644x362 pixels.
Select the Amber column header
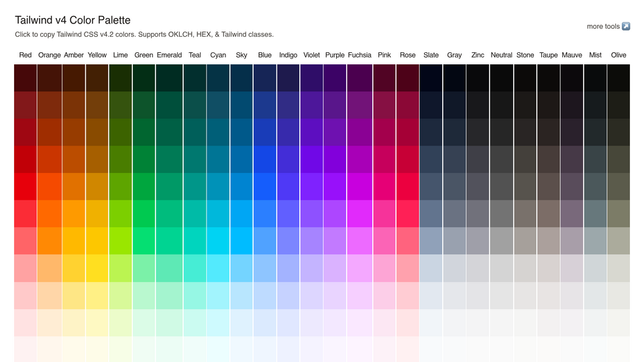[74, 55]
